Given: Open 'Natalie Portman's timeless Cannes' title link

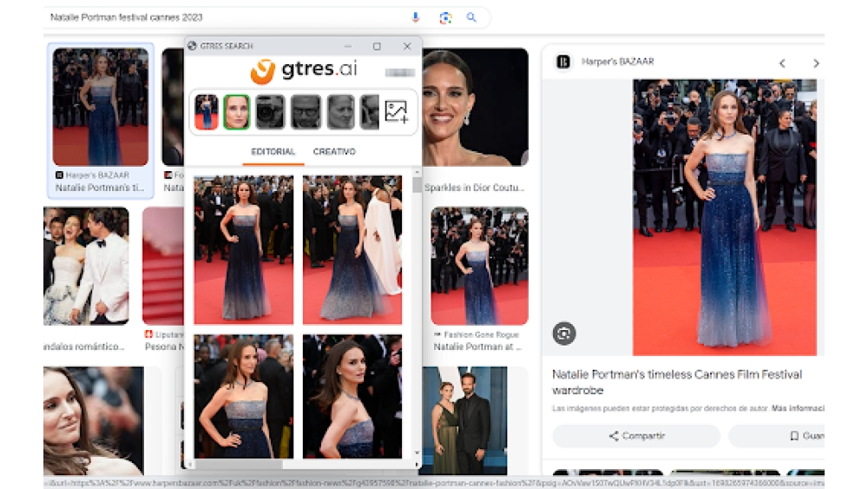Looking at the screenshot, I should [x=677, y=382].
